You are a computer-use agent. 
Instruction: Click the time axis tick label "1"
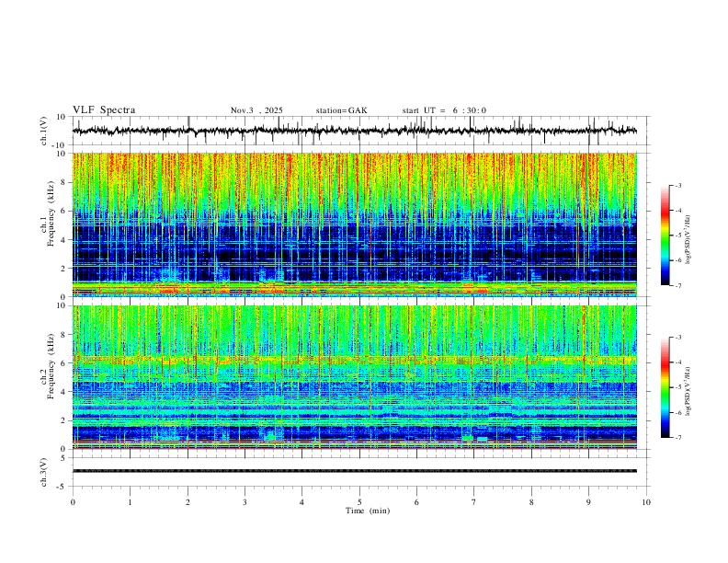(131, 502)
